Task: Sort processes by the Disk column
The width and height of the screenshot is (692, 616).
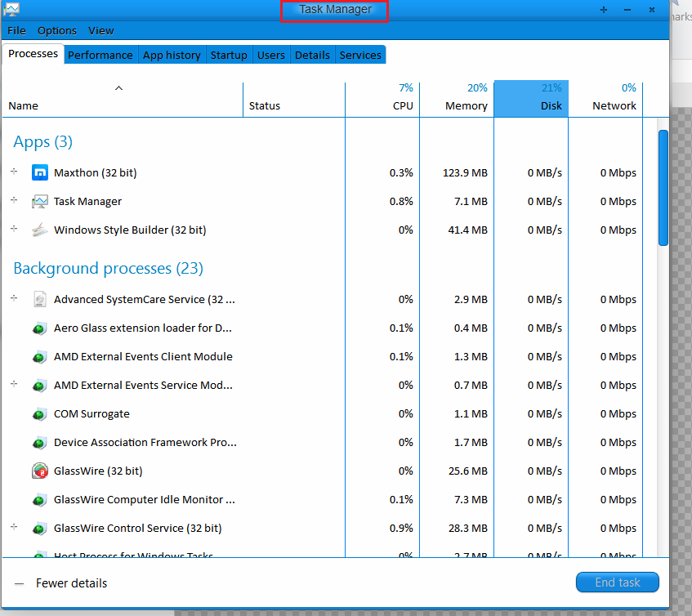Action: point(531,99)
